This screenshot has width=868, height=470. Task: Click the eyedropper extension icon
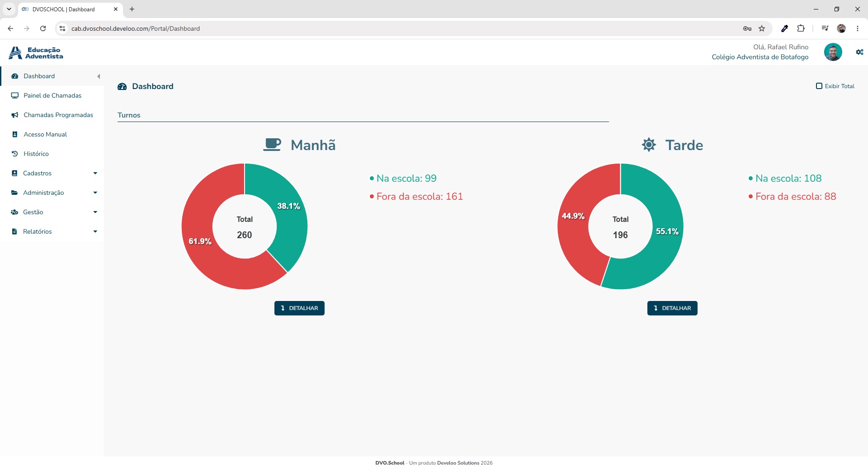click(x=784, y=28)
